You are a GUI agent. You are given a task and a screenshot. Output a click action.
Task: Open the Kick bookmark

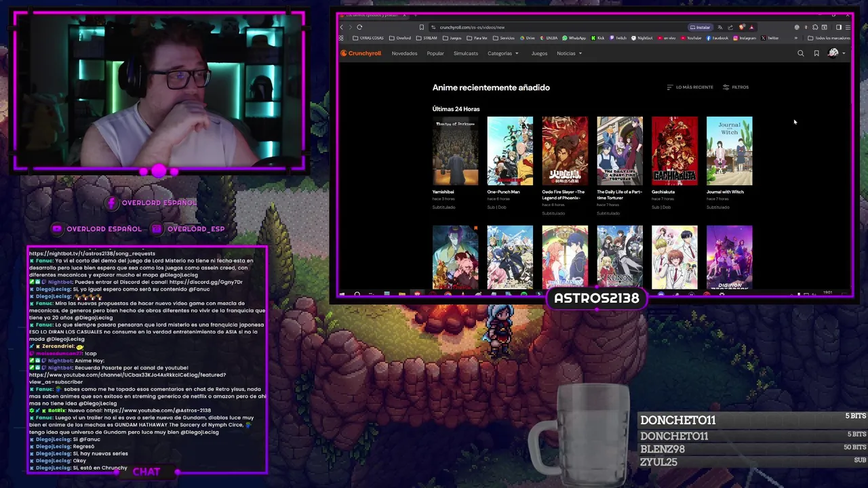click(597, 38)
